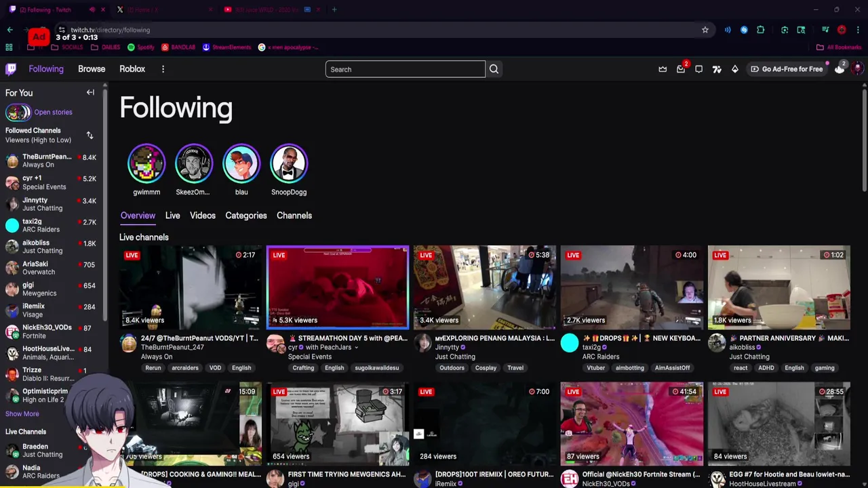Open the notifications inbox icon
The width and height of the screenshot is (868, 488).
click(681, 69)
